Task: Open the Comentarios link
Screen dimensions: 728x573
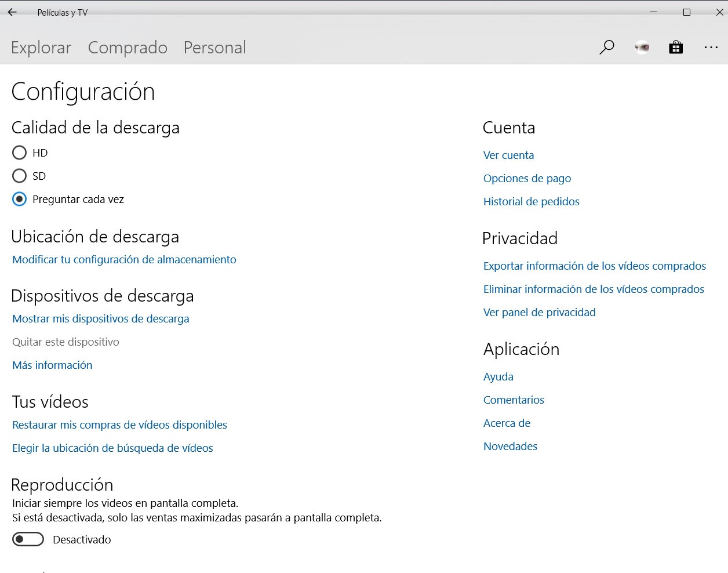Action: point(514,400)
